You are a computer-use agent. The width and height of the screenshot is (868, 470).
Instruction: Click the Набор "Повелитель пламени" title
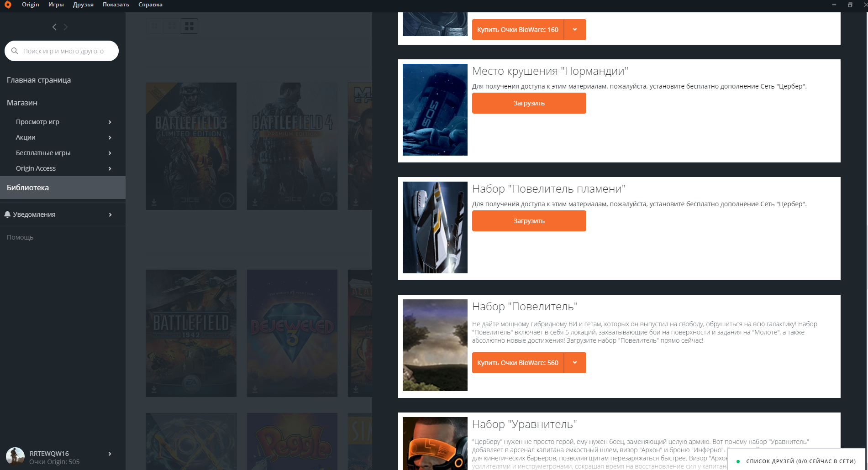(x=549, y=189)
